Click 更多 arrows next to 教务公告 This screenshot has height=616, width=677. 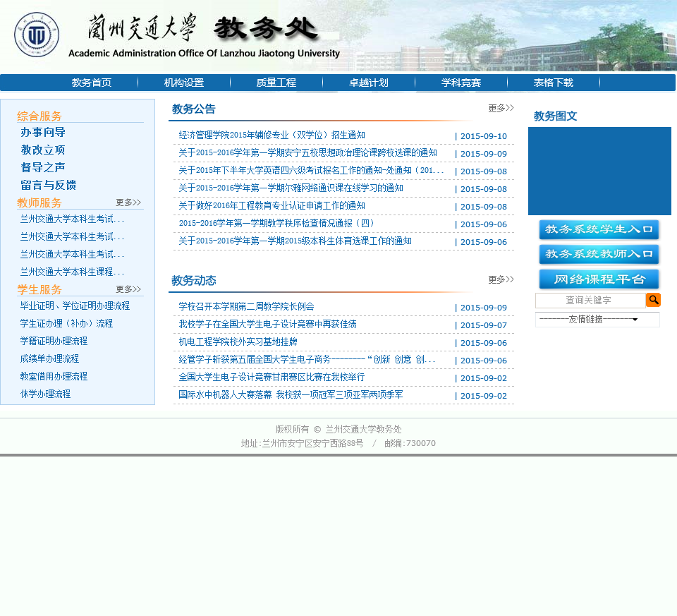click(501, 108)
